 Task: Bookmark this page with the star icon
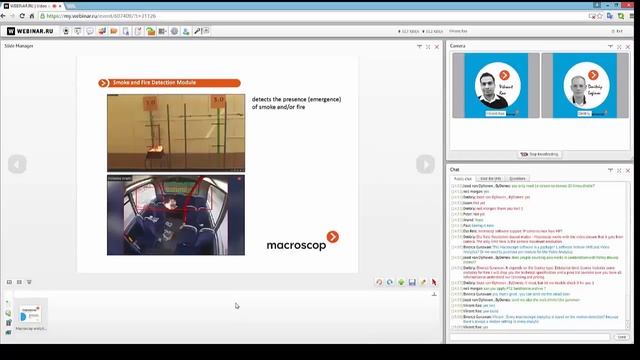click(600, 16)
